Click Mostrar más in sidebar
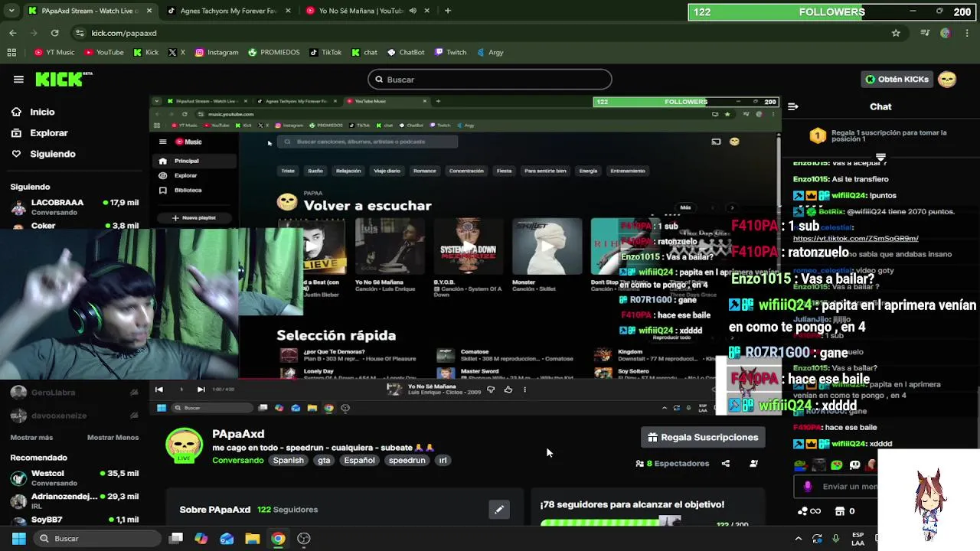Screen dimensions: 980x551 tap(31, 438)
